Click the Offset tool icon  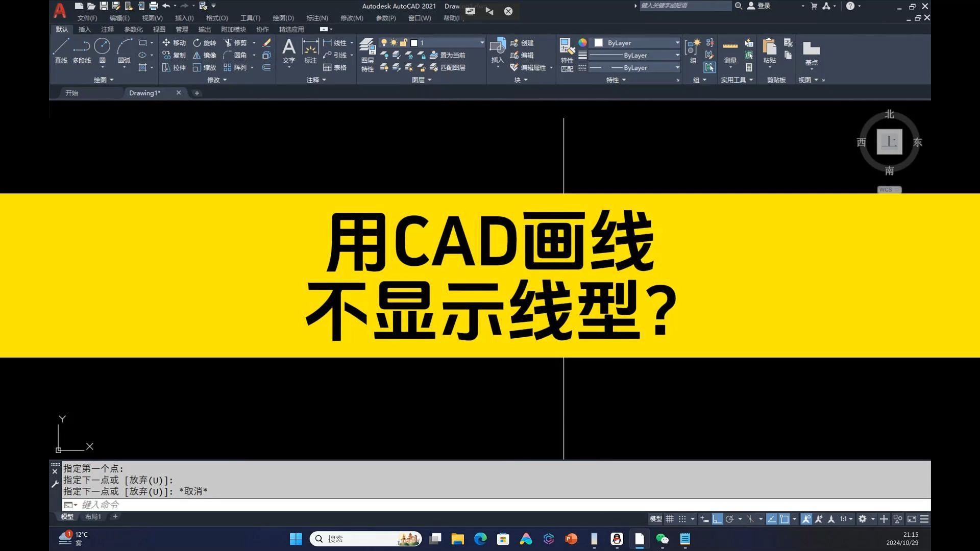[266, 67]
